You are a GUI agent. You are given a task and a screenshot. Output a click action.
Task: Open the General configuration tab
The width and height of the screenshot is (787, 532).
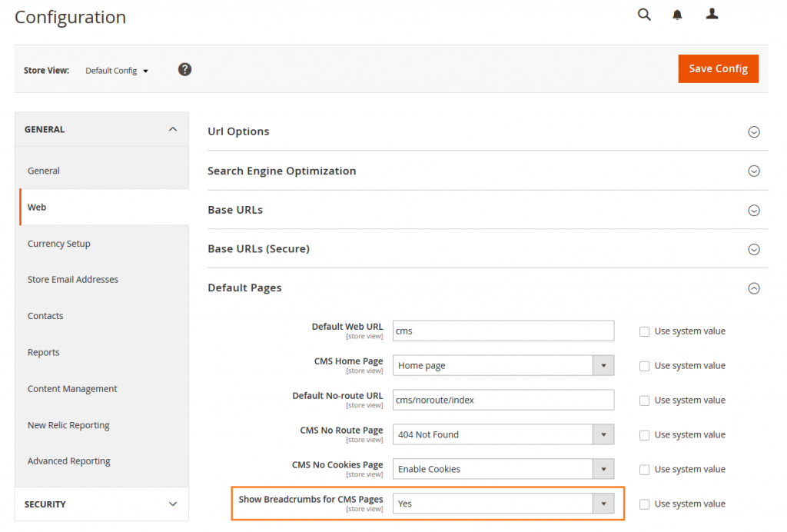pos(44,171)
